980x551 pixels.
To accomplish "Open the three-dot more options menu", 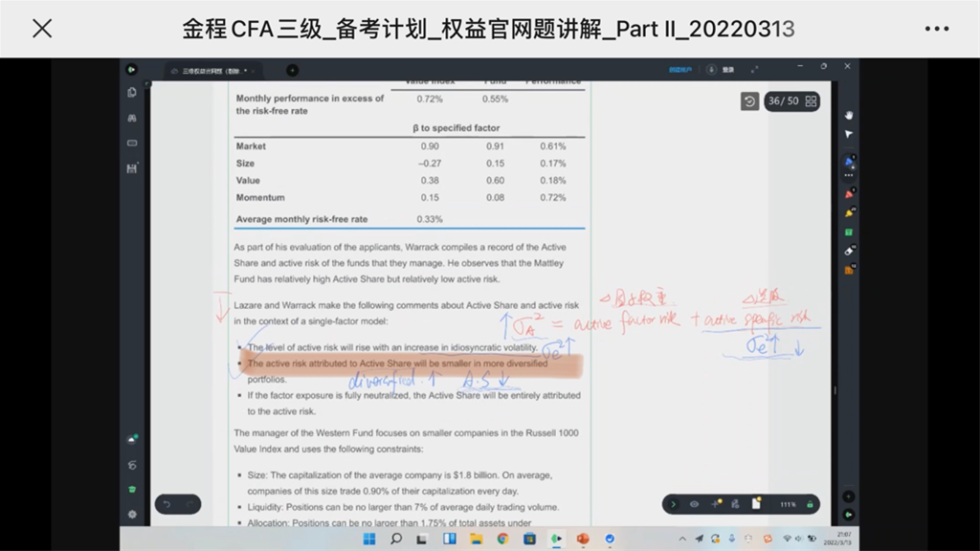I will pyautogui.click(x=936, y=29).
